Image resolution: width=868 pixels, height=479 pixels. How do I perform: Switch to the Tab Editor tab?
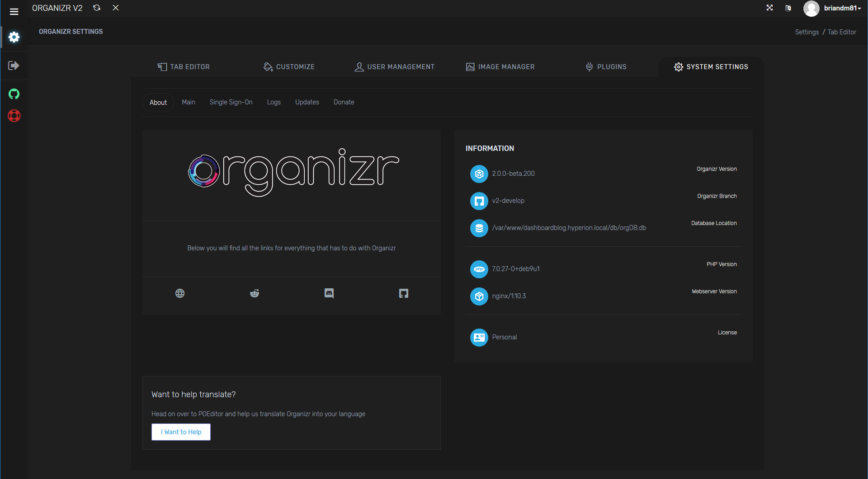[184, 67]
